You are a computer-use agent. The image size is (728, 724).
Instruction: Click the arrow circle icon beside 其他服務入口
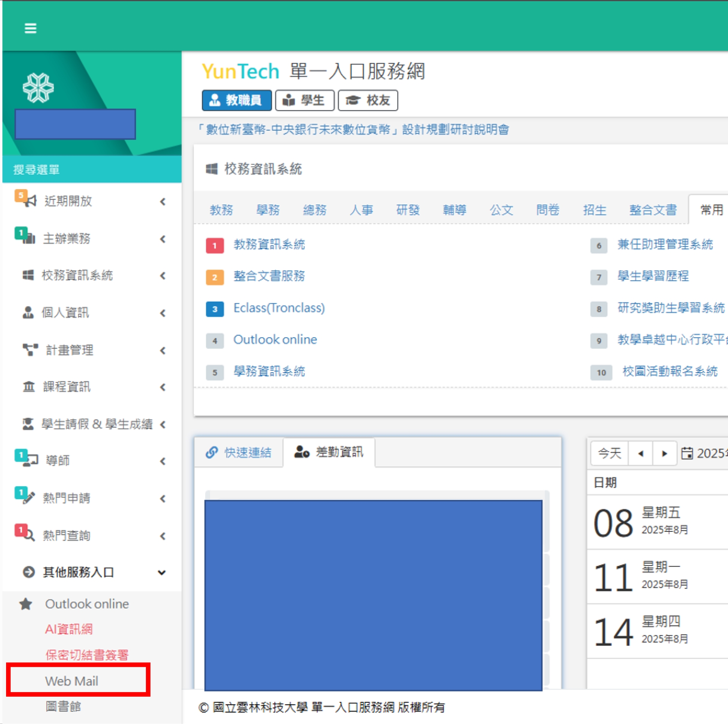pos(29,572)
